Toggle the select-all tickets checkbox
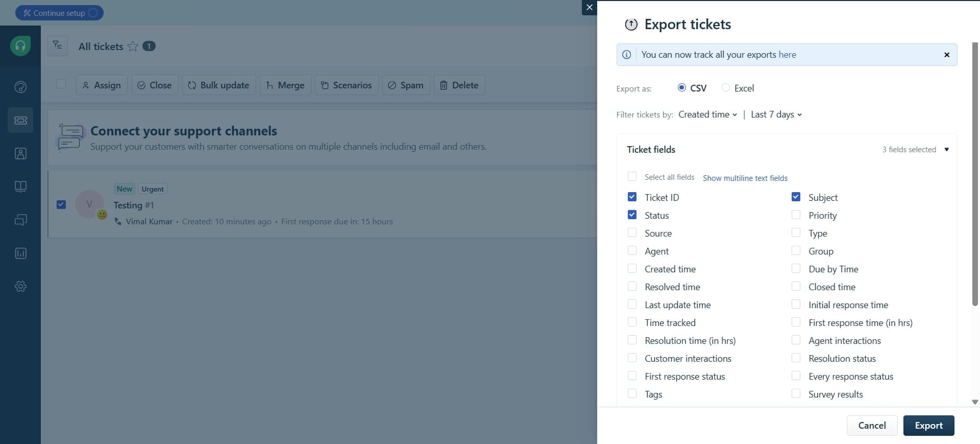 pos(61,84)
